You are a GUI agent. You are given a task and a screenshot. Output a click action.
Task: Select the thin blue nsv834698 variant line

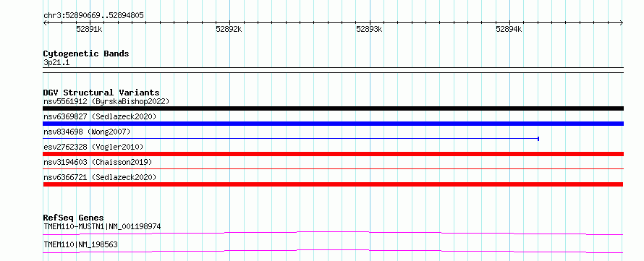291,139
